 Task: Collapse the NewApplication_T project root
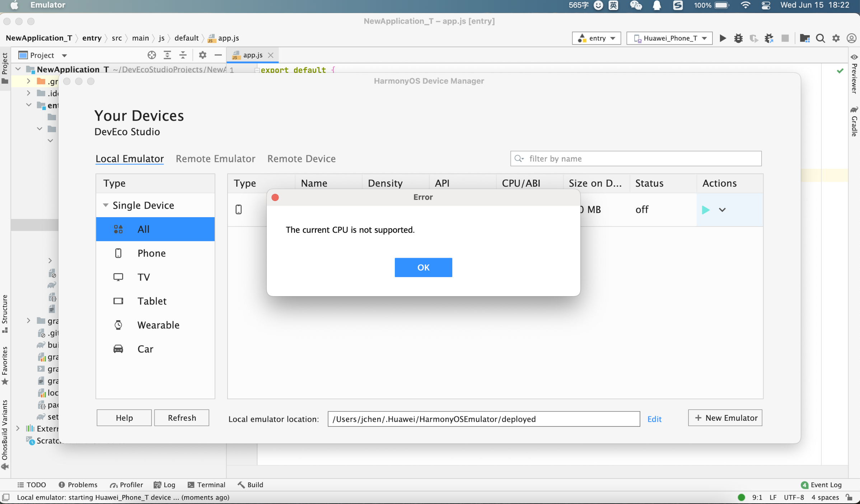pyautogui.click(x=18, y=69)
